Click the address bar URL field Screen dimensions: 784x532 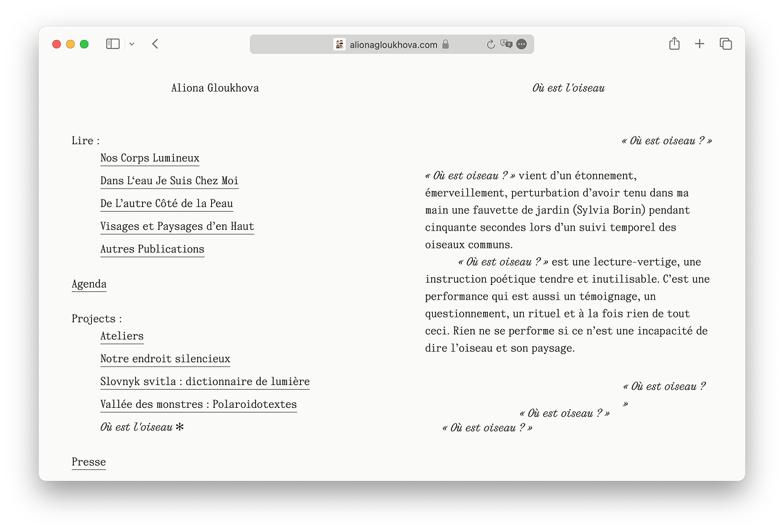[393, 44]
